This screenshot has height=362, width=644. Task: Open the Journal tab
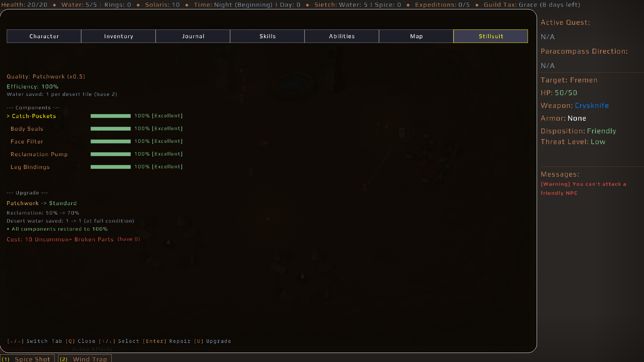(x=193, y=36)
